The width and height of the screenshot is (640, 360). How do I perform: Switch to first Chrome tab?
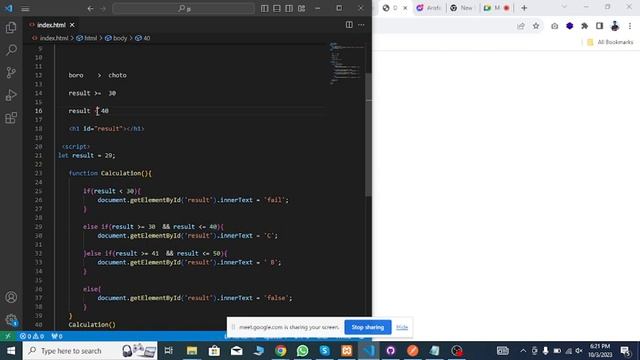[394, 8]
